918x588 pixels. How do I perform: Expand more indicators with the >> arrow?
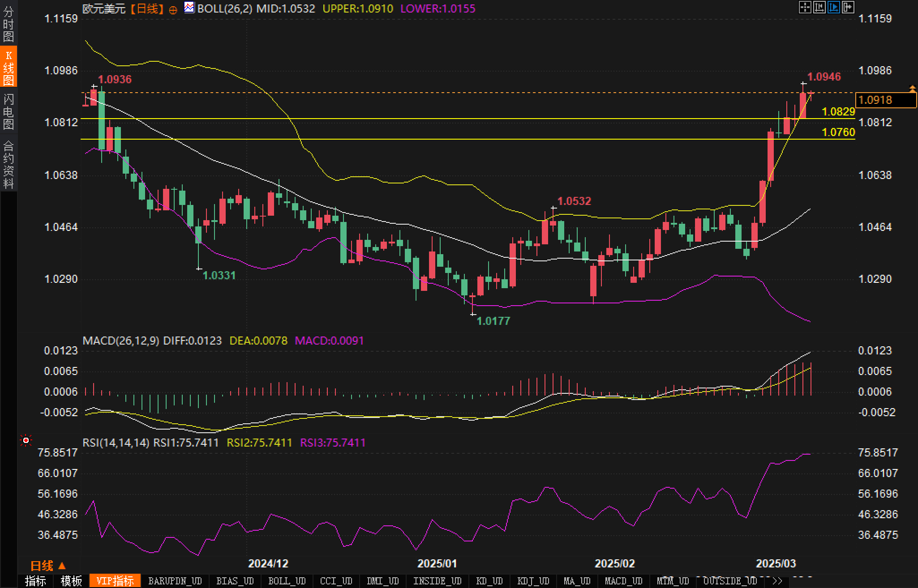[x=777, y=581]
